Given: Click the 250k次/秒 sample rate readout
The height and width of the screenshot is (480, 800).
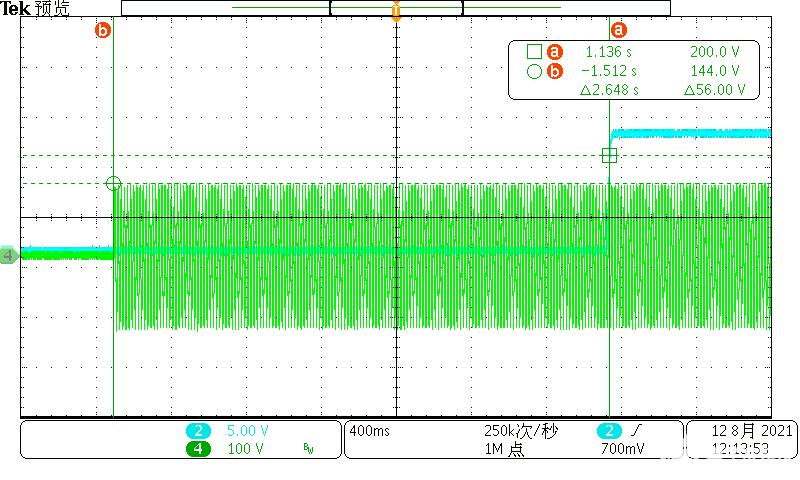Looking at the screenshot, I should pos(521,431).
